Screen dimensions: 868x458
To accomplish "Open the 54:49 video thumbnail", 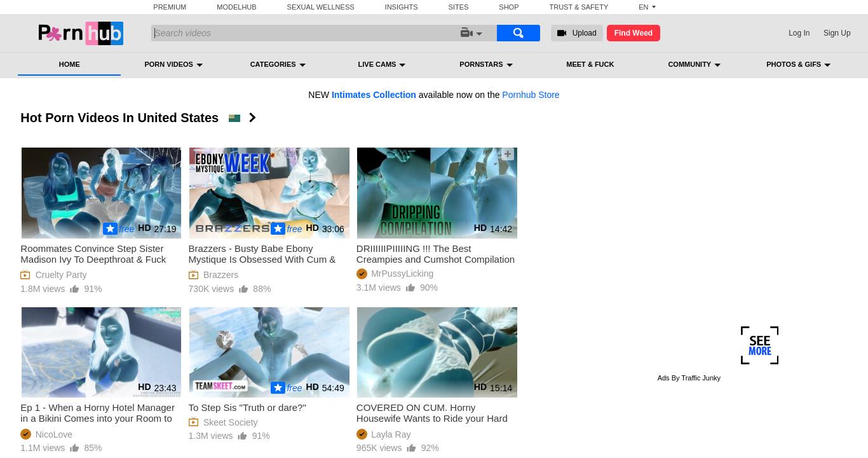I will (269, 352).
